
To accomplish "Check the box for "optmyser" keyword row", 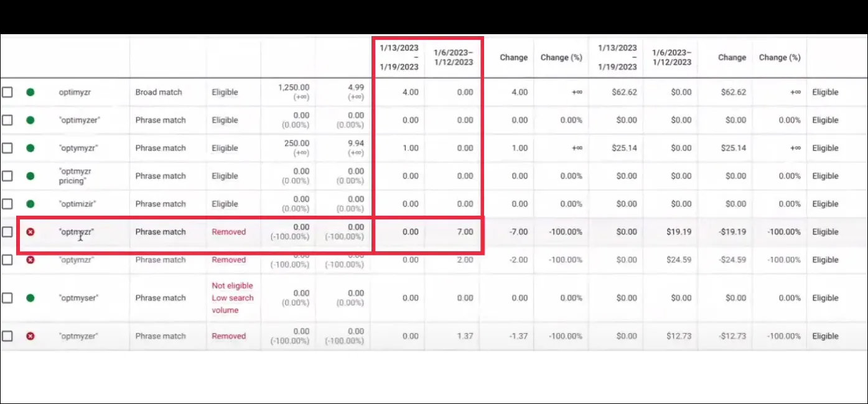I will 7,298.
